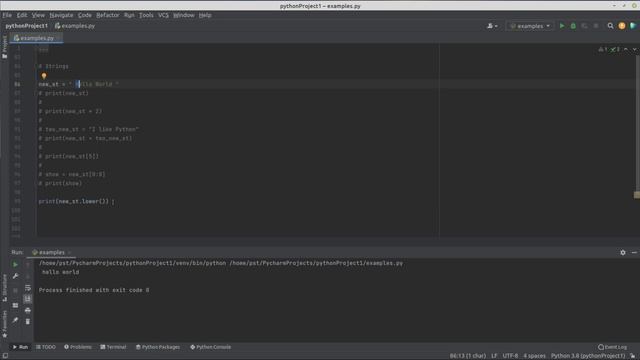Open the Python 3.8 interpreter selector
The height and width of the screenshot is (360, 640).
[x=588, y=356]
